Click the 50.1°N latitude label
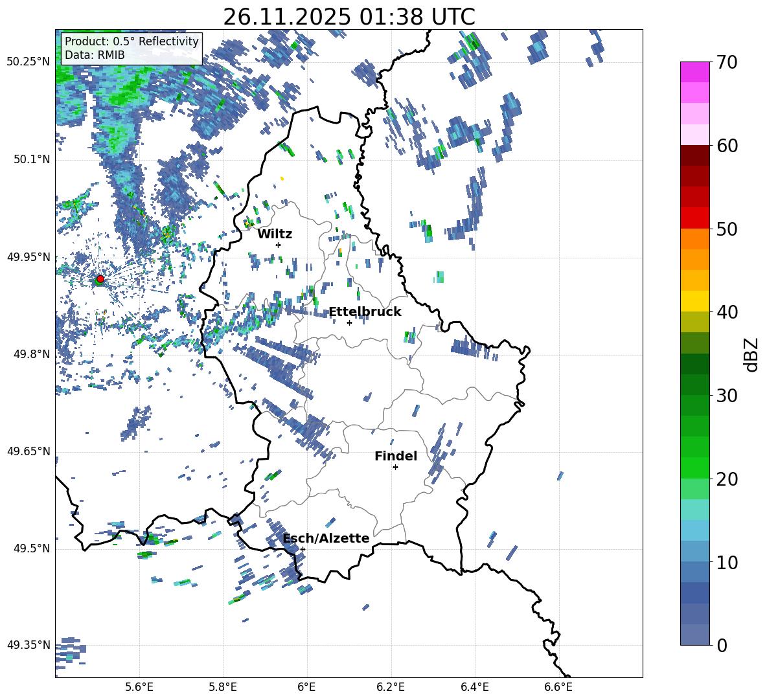 pos(32,159)
